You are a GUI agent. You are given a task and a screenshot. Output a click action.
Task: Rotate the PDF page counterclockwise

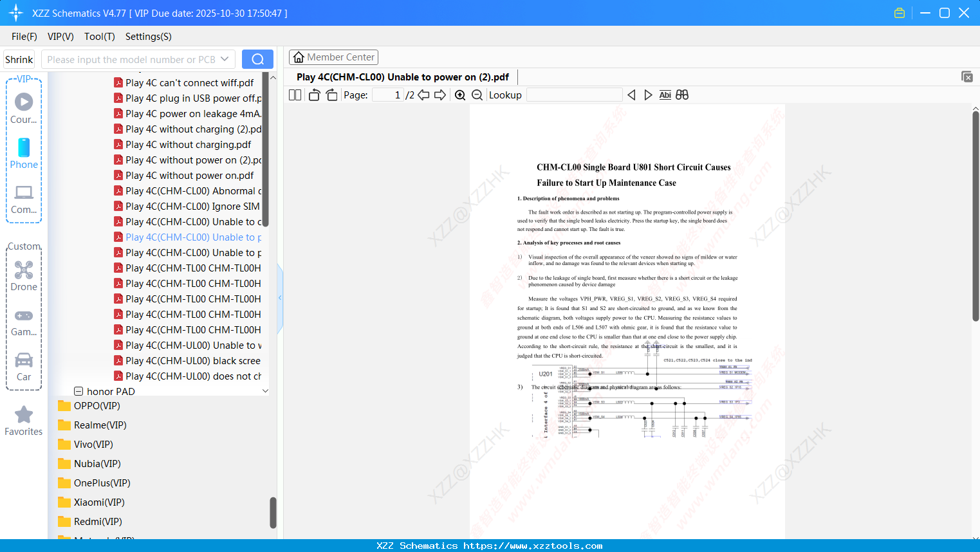(x=315, y=95)
